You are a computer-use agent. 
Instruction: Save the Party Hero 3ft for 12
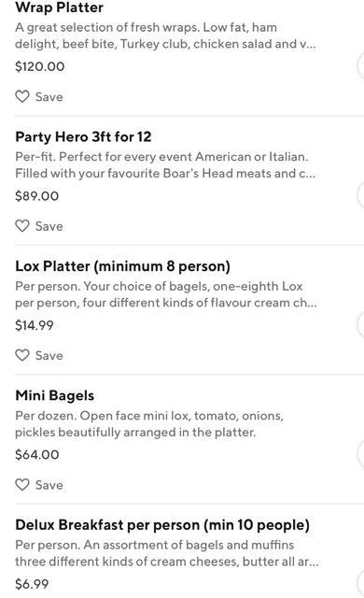[x=39, y=226]
